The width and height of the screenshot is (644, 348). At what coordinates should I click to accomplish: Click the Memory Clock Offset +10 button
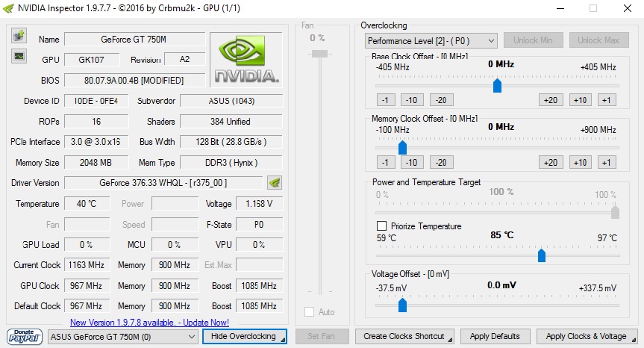[580, 162]
